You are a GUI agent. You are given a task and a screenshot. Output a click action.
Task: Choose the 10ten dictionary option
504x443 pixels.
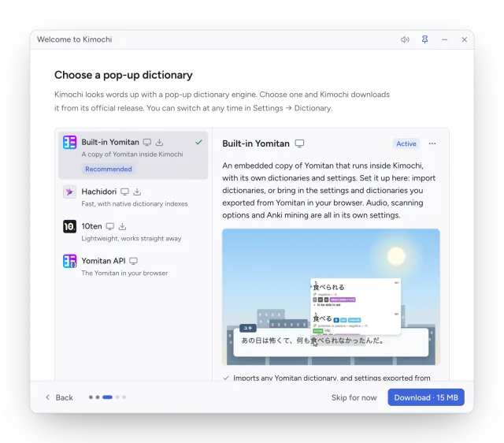click(x=133, y=231)
